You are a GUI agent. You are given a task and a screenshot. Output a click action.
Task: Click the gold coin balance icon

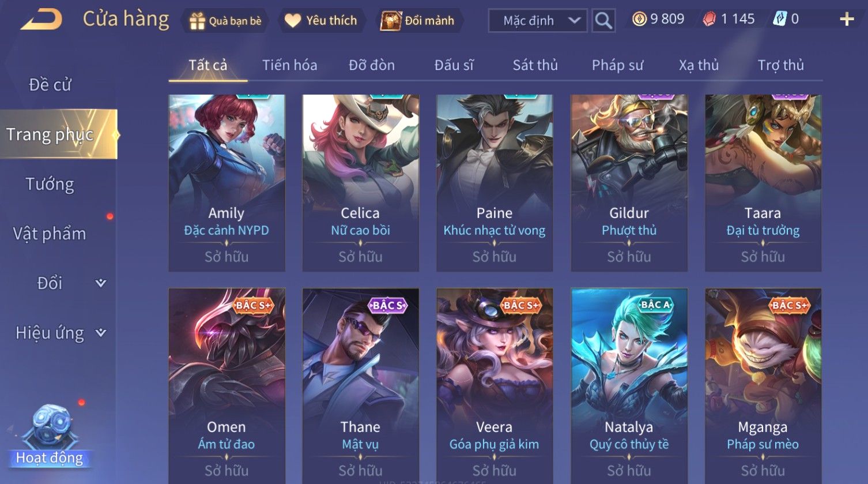(639, 19)
